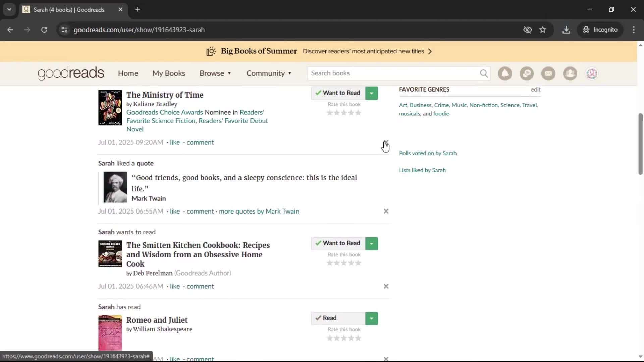Bookmark this page with the star icon
Screen dimensions: 644x362
pyautogui.click(x=543, y=30)
